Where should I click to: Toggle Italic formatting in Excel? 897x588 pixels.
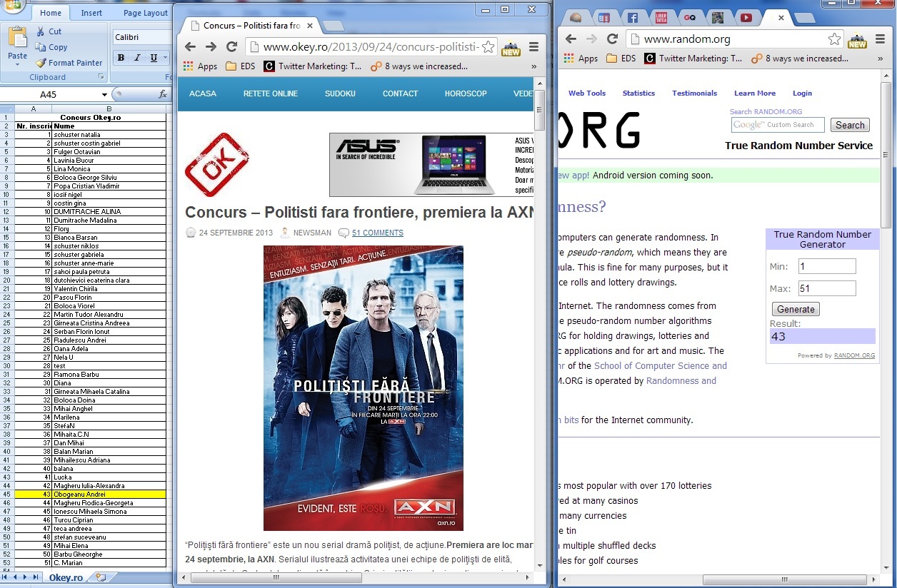pos(137,58)
